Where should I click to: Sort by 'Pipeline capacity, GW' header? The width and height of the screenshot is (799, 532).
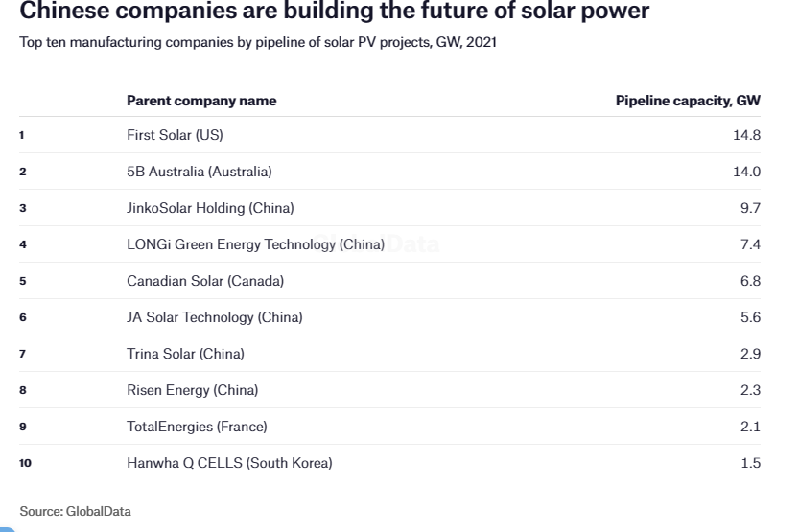[688, 101]
